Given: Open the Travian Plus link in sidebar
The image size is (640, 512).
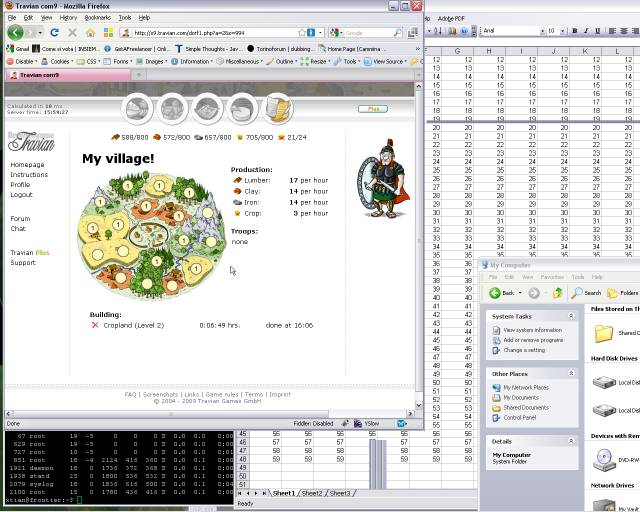Looking at the screenshot, I should (x=30, y=252).
